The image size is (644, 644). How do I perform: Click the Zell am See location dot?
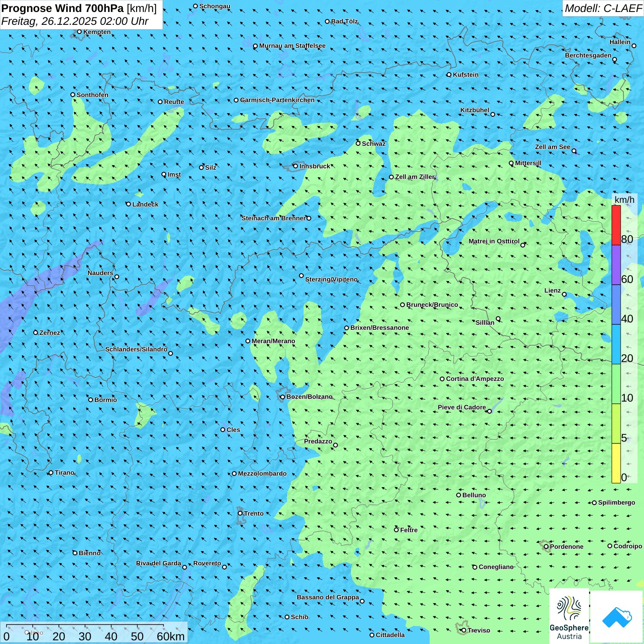click(x=574, y=151)
